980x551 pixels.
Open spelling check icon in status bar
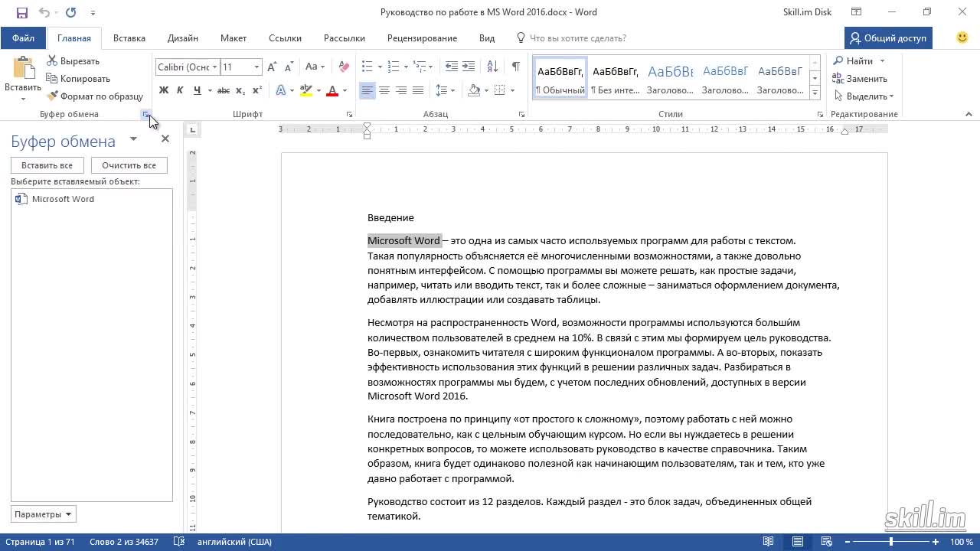179,542
